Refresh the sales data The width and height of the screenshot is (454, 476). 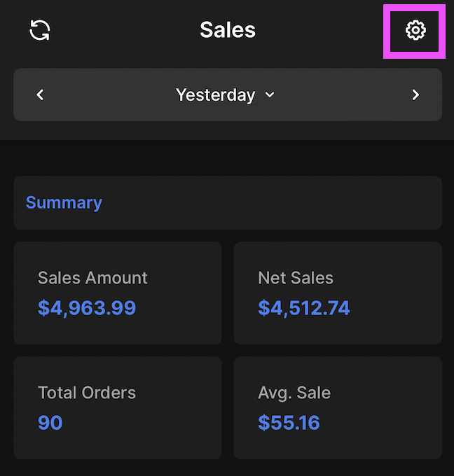pyautogui.click(x=40, y=30)
